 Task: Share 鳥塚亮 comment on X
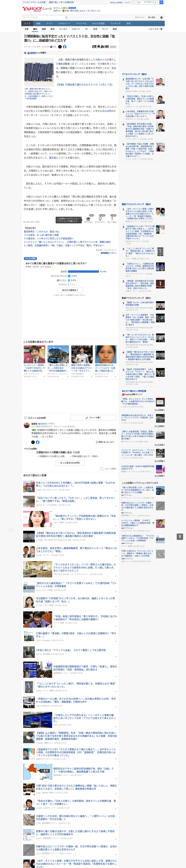point(33,442)
